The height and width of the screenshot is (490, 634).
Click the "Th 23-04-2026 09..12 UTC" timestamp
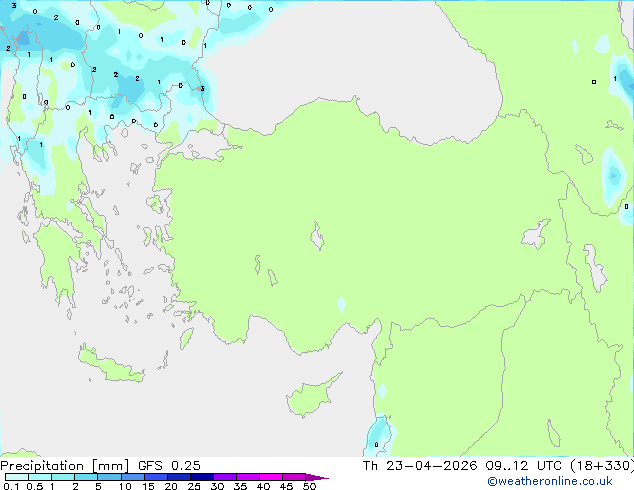pos(462,466)
